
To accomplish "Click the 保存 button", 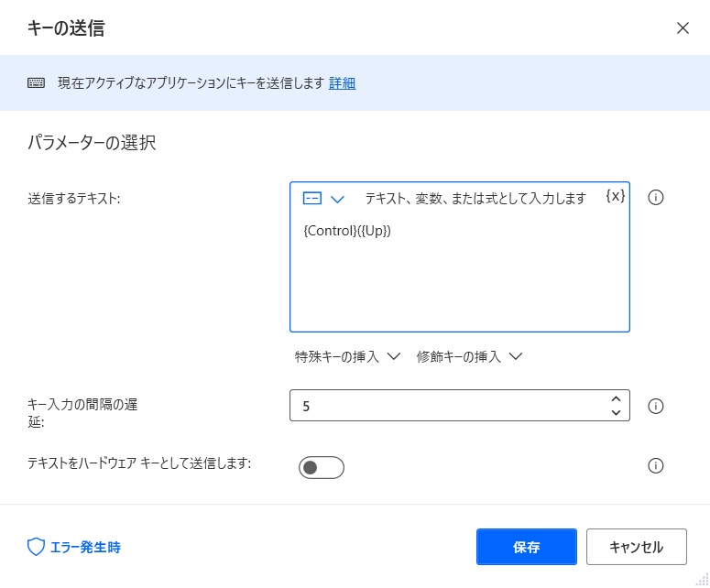I will pos(527,547).
